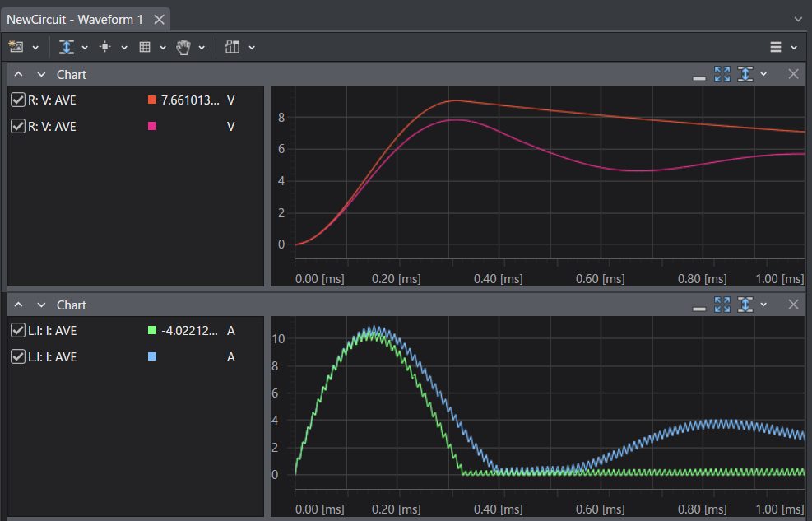Open the hamburger menu in toolbar

[775, 47]
